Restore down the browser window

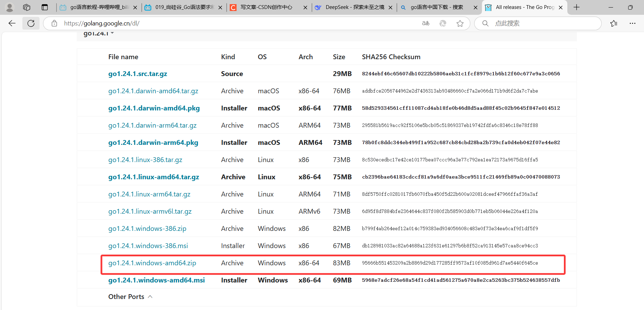click(630, 7)
